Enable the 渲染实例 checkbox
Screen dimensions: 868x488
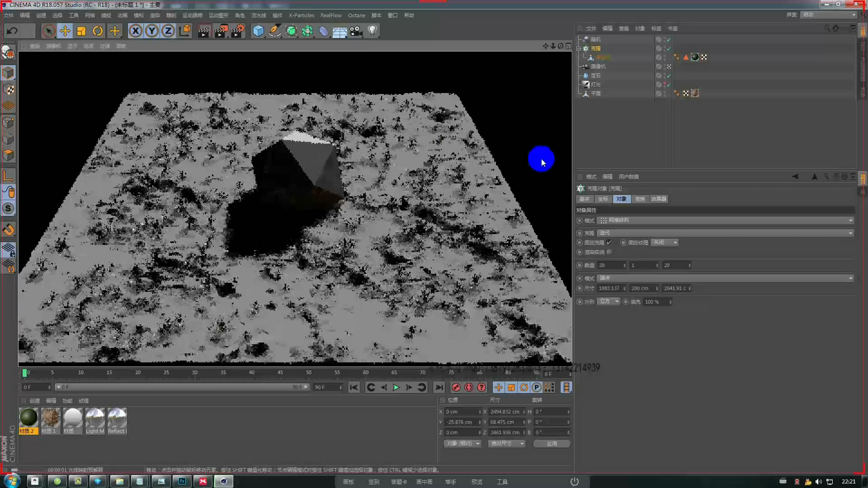click(x=609, y=252)
